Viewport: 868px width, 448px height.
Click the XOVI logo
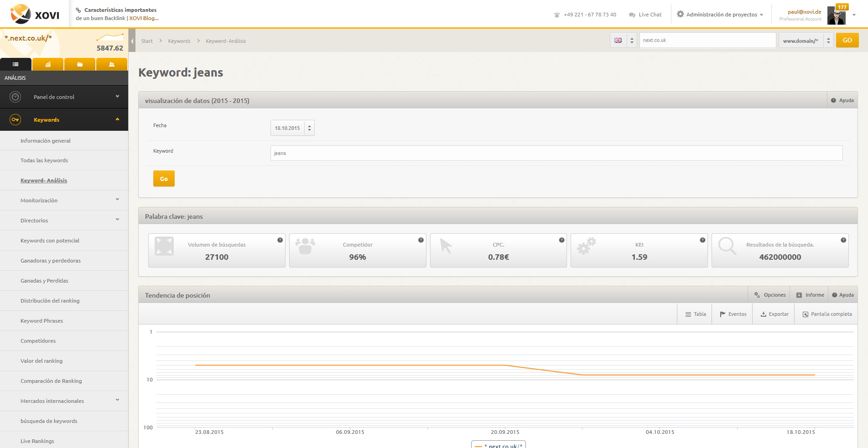tap(35, 14)
